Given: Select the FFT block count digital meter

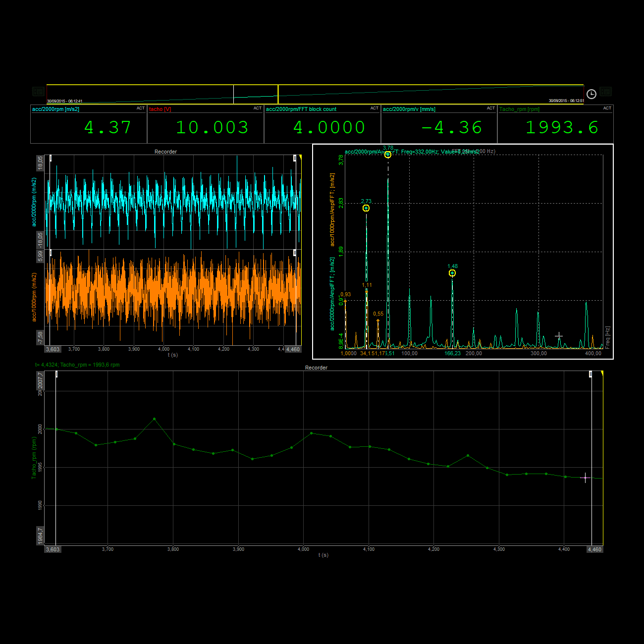Looking at the screenshot, I should pos(322,124).
